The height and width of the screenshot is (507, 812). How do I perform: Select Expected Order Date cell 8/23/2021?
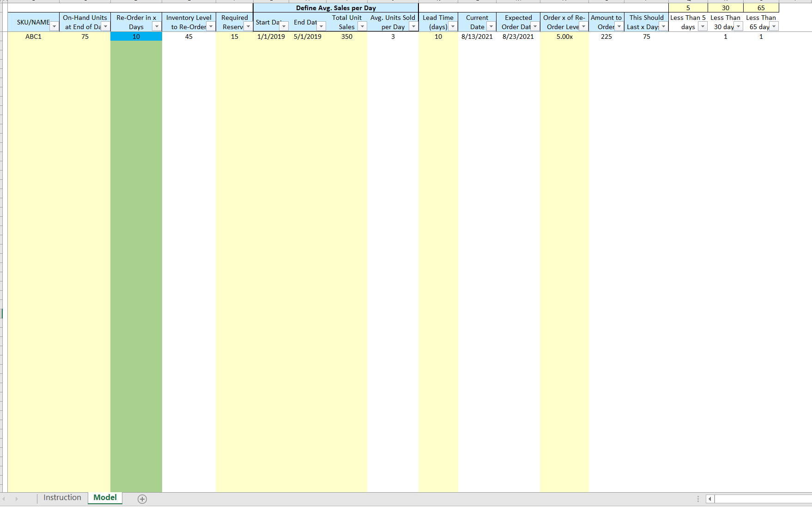[518, 37]
